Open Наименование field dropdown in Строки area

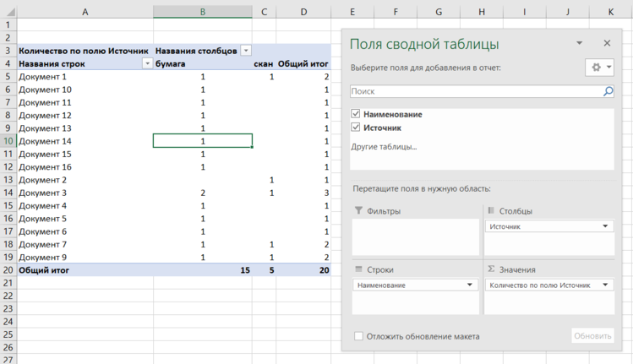point(470,285)
